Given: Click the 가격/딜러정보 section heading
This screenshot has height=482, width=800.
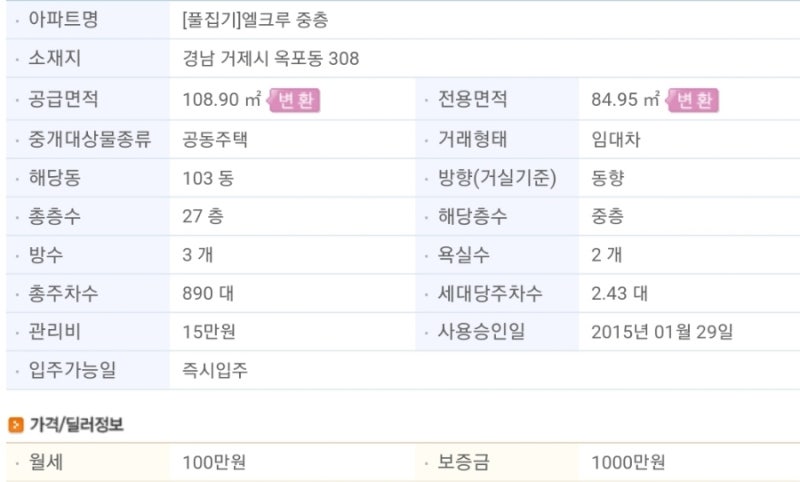Looking at the screenshot, I should pyautogui.click(x=77, y=424).
